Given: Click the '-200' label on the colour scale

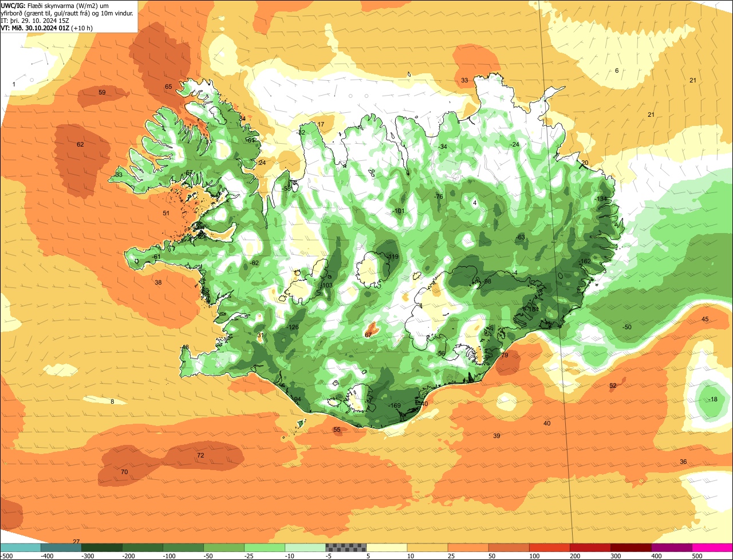Looking at the screenshot, I should click(128, 555).
